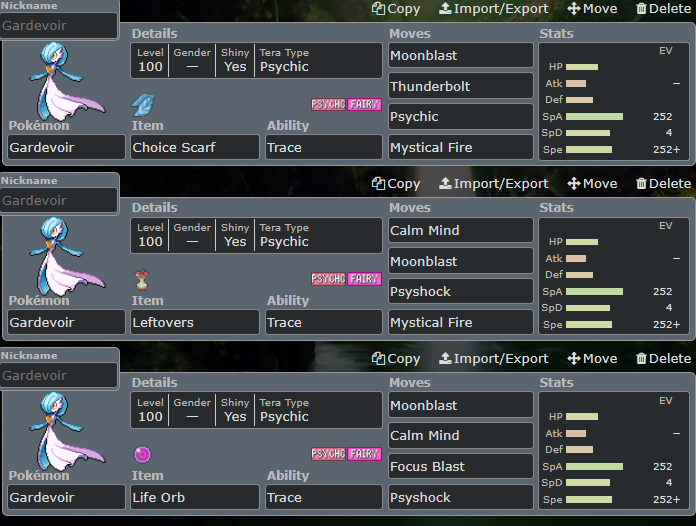The image size is (696, 526).
Task: Select the Life Orb item field
Action: click(194, 497)
